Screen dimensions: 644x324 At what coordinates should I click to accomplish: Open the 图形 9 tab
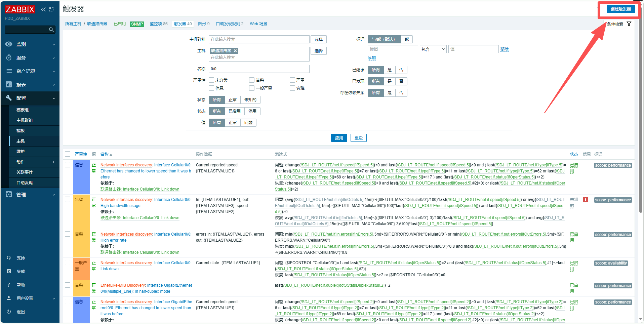(x=204, y=24)
